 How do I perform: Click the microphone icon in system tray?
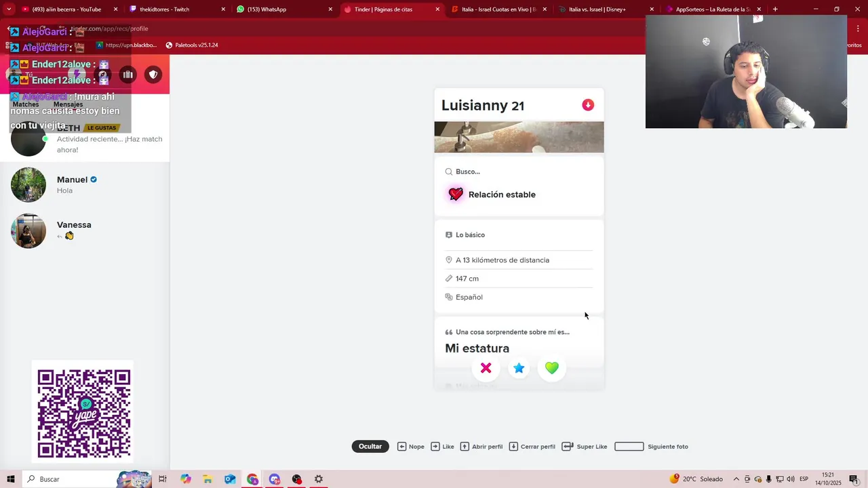tap(769, 479)
